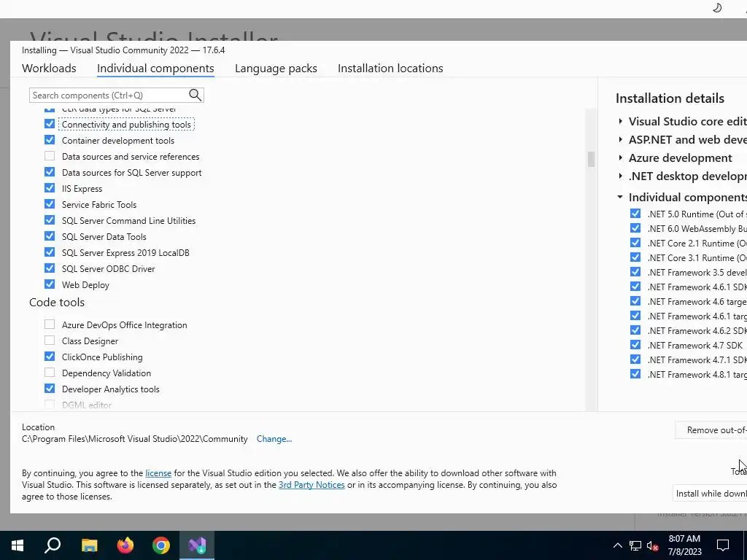Click the search magnifier icon in components box
Viewport: 747px width, 560px height.
click(195, 95)
